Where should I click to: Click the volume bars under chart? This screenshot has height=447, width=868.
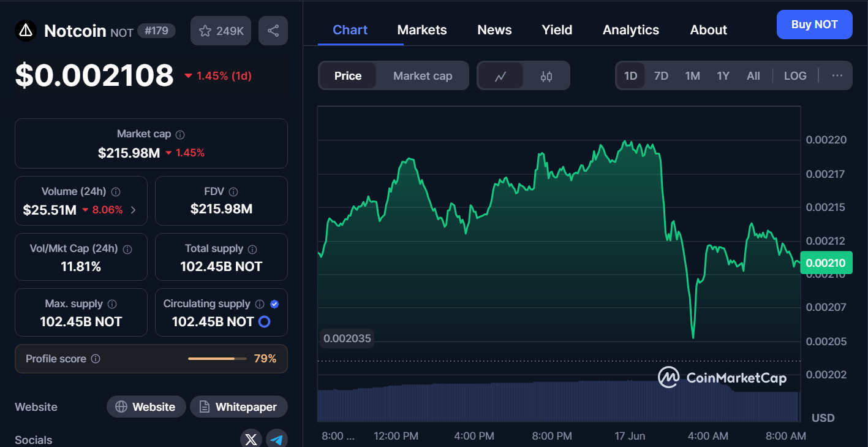[559, 402]
